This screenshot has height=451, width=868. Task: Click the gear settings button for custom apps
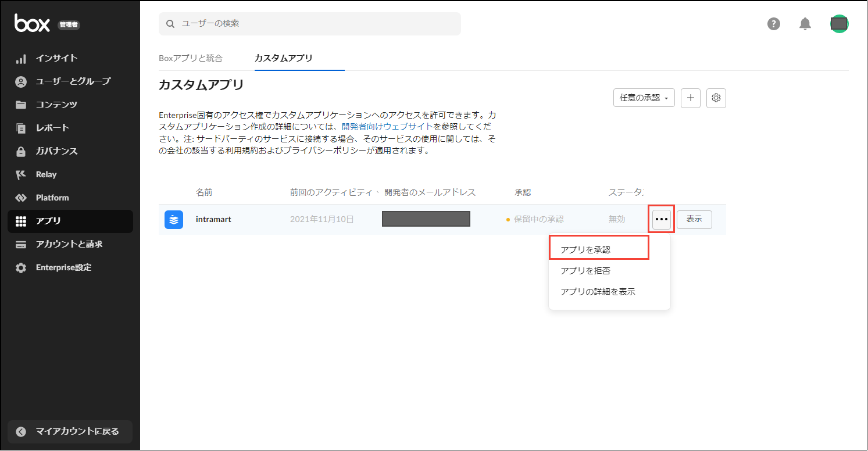716,98
